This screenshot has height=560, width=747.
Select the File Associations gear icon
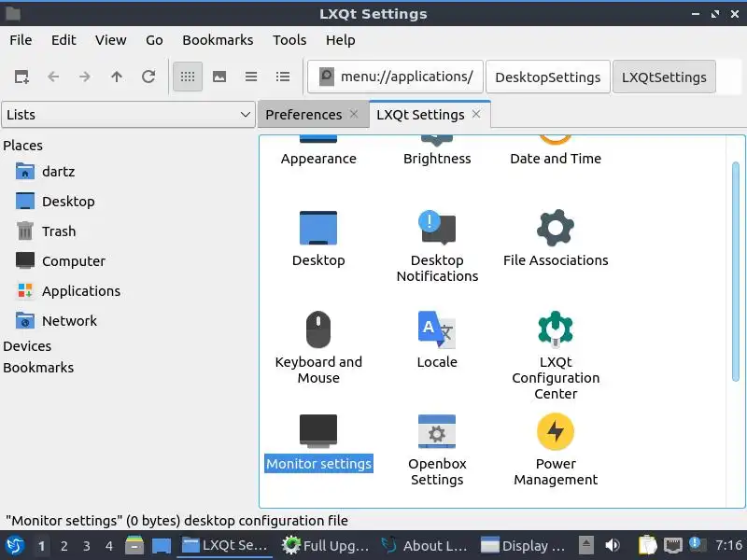pyautogui.click(x=556, y=228)
